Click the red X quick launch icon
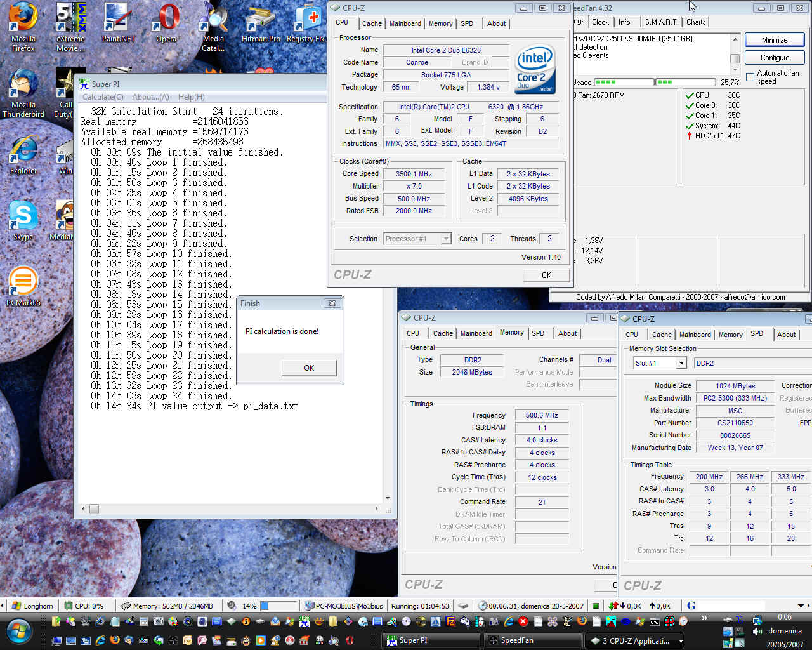This screenshot has height=650, width=812. coord(523,621)
